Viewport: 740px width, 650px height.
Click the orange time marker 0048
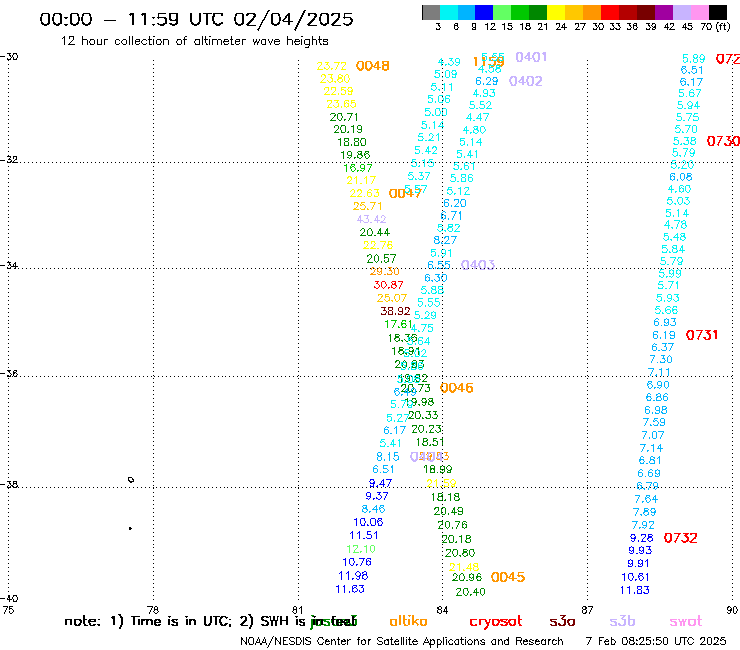pos(372,66)
